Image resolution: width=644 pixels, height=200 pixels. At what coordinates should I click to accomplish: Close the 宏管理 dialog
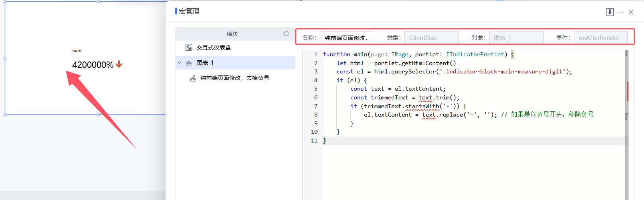pos(631,12)
